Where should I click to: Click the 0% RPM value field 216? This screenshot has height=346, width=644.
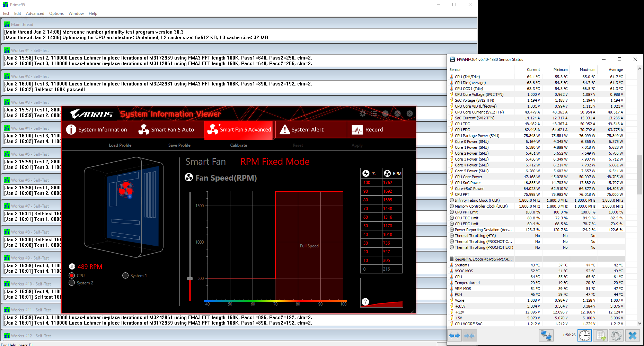[392, 269]
